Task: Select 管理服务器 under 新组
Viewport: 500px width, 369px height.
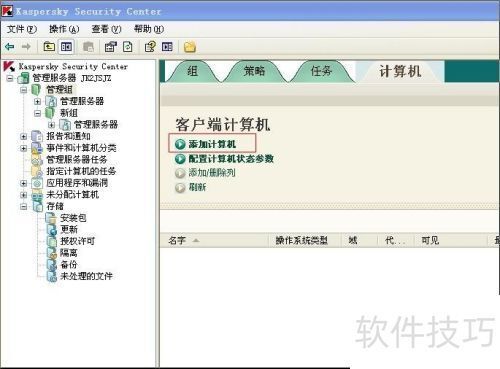Action: pos(96,124)
